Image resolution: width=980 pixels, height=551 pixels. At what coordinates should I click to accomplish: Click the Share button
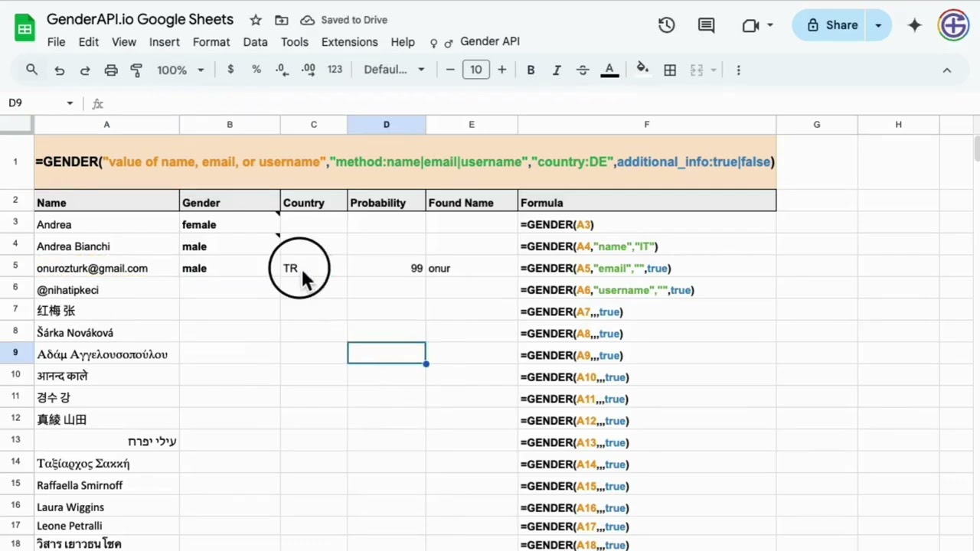click(x=831, y=25)
